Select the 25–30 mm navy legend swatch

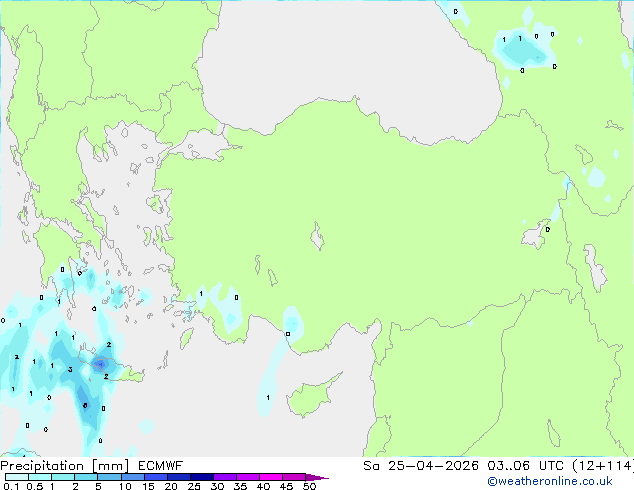pyautogui.click(x=202, y=477)
